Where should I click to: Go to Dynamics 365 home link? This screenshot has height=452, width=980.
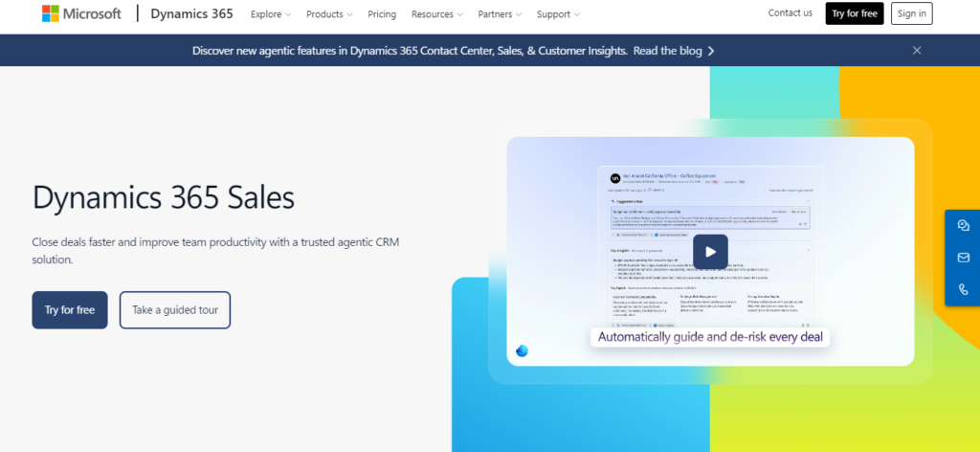click(x=191, y=13)
